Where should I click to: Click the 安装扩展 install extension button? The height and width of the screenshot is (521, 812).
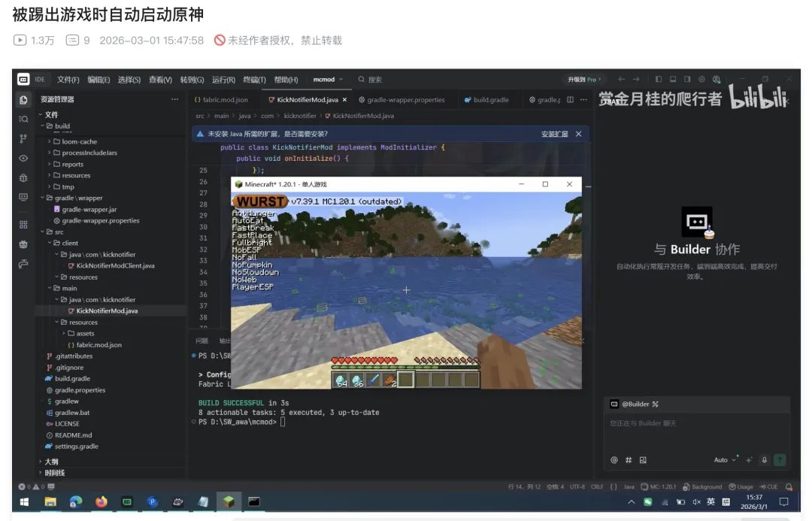point(555,134)
